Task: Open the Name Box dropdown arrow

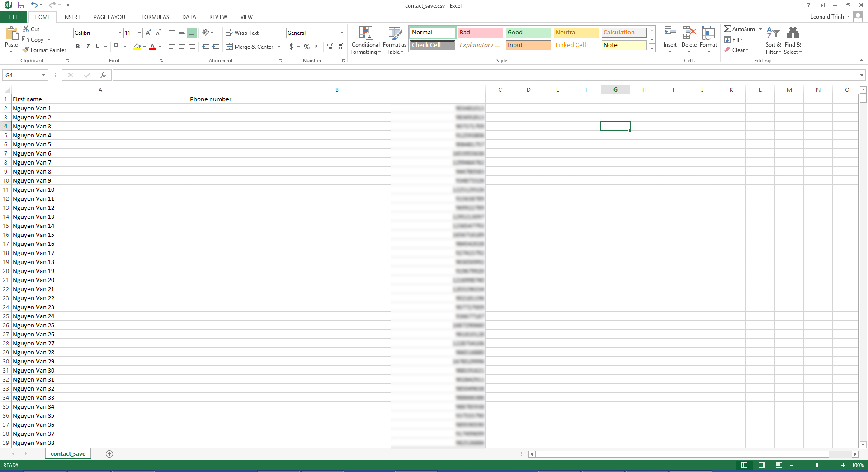Action: [x=43, y=75]
